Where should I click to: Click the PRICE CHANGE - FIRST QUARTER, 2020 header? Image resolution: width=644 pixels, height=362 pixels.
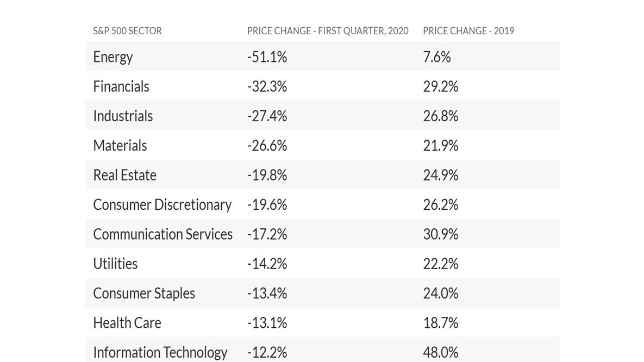[x=327, y=31]
